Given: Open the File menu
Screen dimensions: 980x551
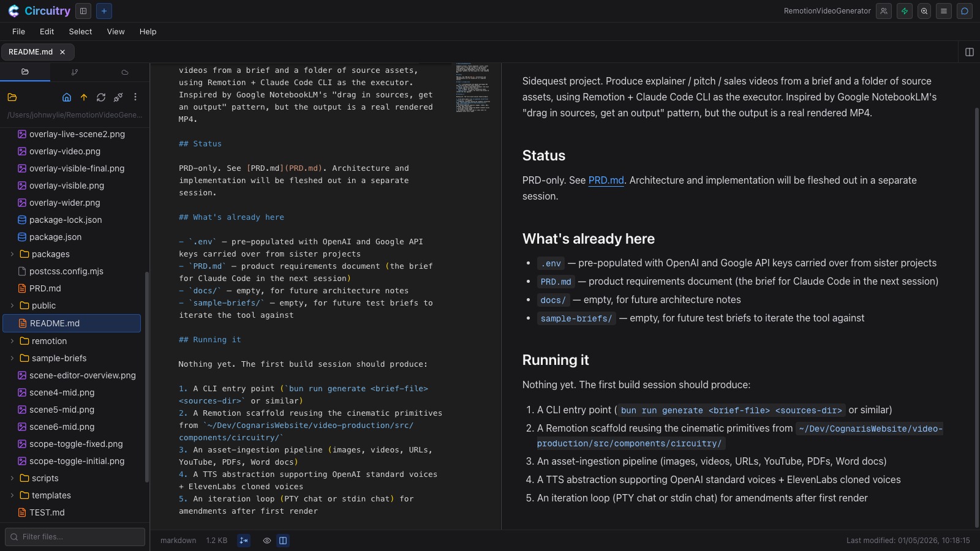Looking at the screenshot, I should click(x=19, y=32).
